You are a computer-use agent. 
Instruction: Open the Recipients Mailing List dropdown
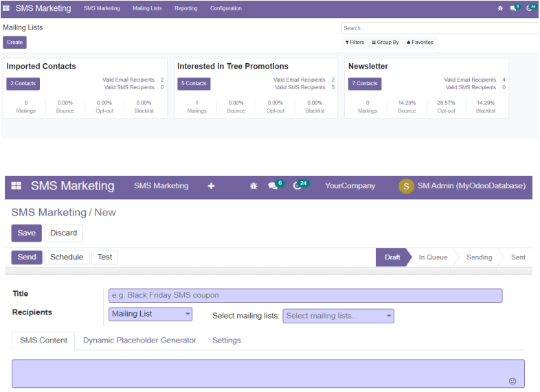pos(151,314)
